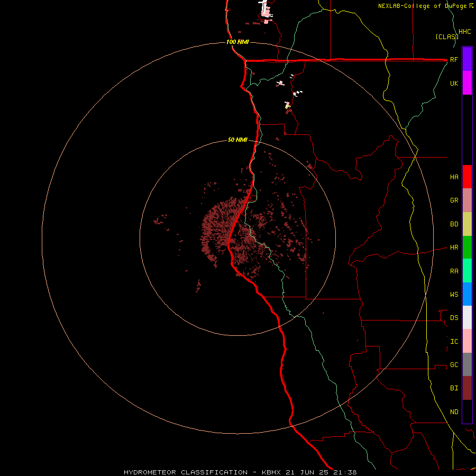The width and height of the screenshot is (476, 476).
Task: Click the GC legend label
Action: coord(454,364)
